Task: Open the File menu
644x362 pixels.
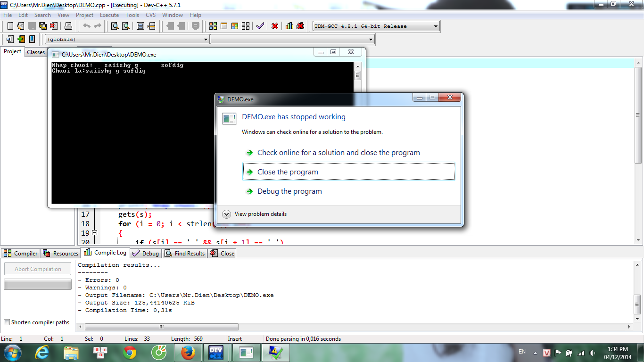Action: tap(8, 15)
